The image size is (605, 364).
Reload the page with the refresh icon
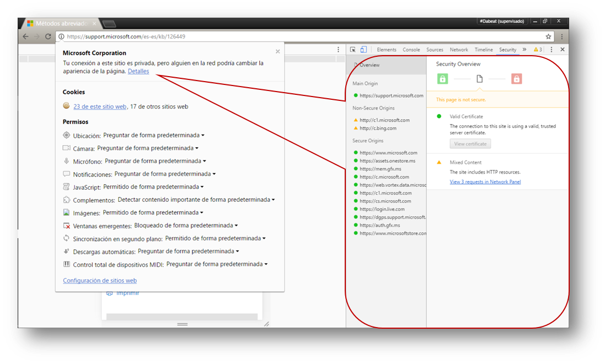click(48, 36)
